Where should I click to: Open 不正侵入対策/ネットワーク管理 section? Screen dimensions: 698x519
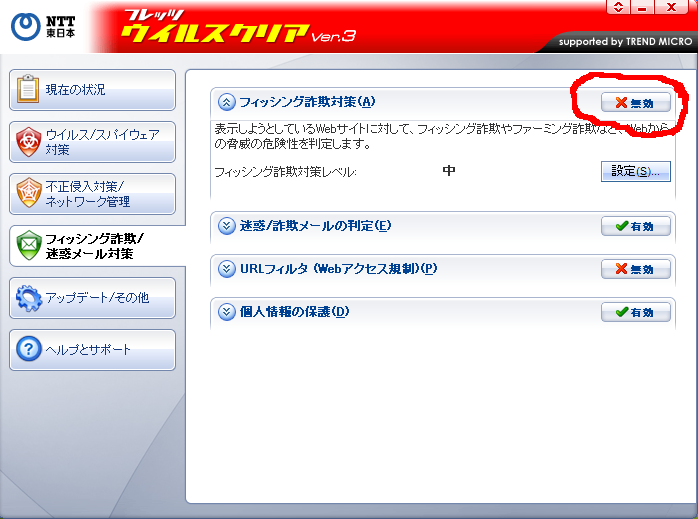pyautogui.click(x=92, y=194)
